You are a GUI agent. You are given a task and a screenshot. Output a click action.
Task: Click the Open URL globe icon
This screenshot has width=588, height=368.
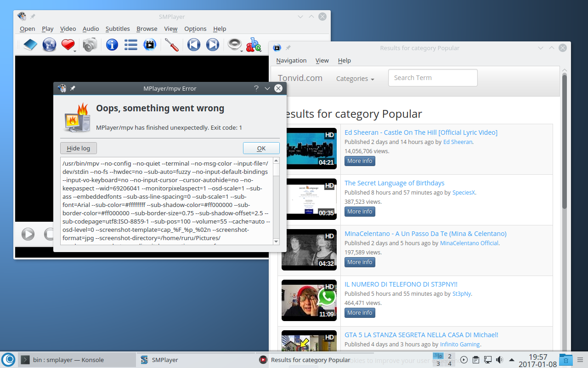[x=49, y=45]
